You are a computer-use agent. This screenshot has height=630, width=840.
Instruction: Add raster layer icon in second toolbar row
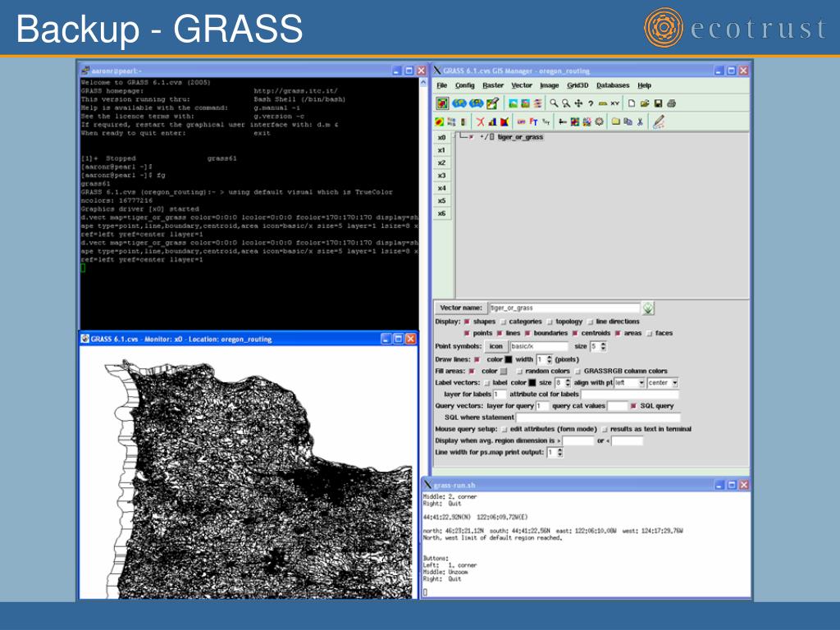pyautogui.click(x=440, y=121)
